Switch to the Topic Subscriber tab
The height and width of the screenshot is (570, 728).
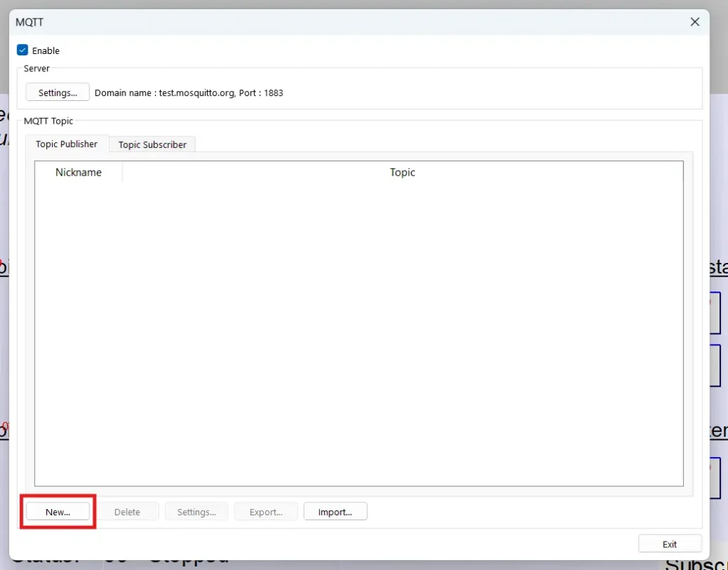coord(151,144)
